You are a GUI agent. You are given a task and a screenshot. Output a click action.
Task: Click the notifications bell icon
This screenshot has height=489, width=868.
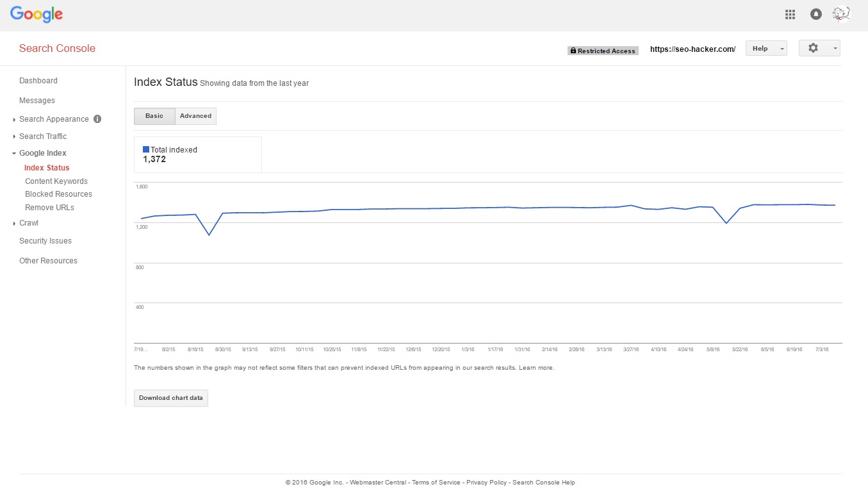(815, 14)
